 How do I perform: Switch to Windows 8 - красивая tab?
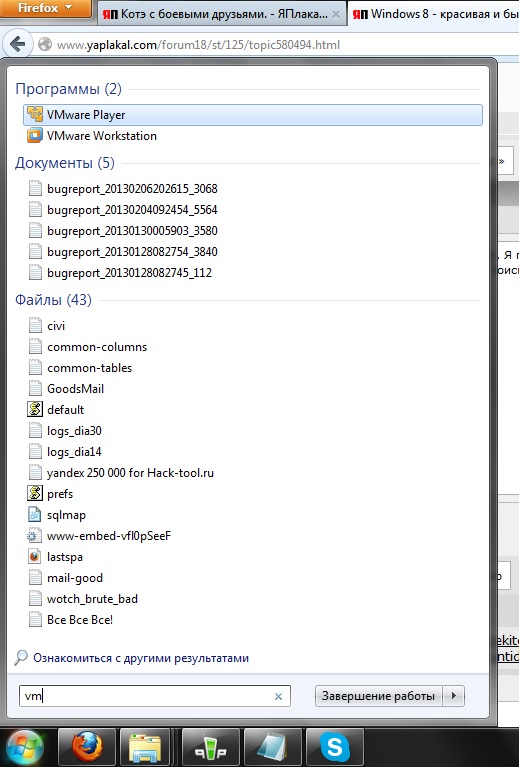pyautogui.click(x=434, y=14)
